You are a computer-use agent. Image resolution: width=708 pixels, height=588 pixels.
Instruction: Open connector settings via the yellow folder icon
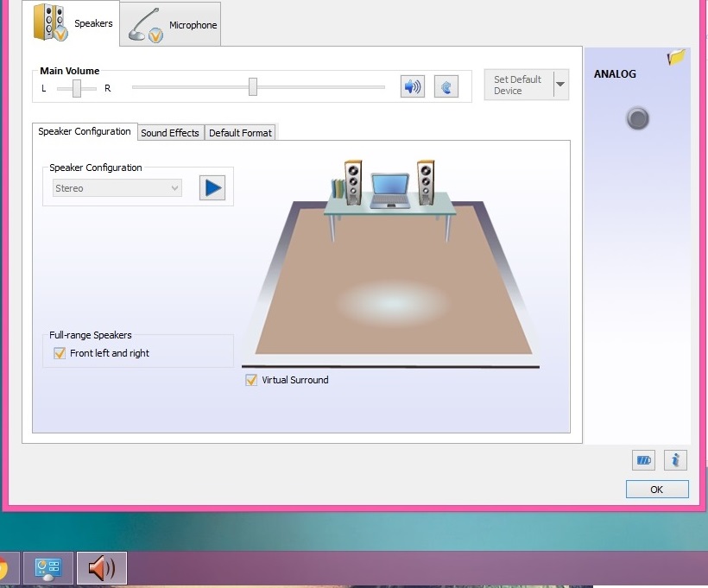click(x=676, y=58)
